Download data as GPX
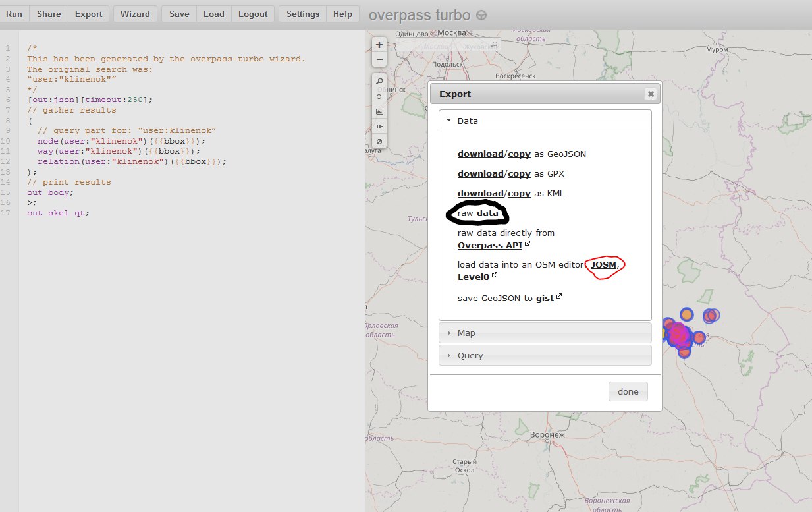The height and width of the screenshot is (512, 812). coord(481,174)
